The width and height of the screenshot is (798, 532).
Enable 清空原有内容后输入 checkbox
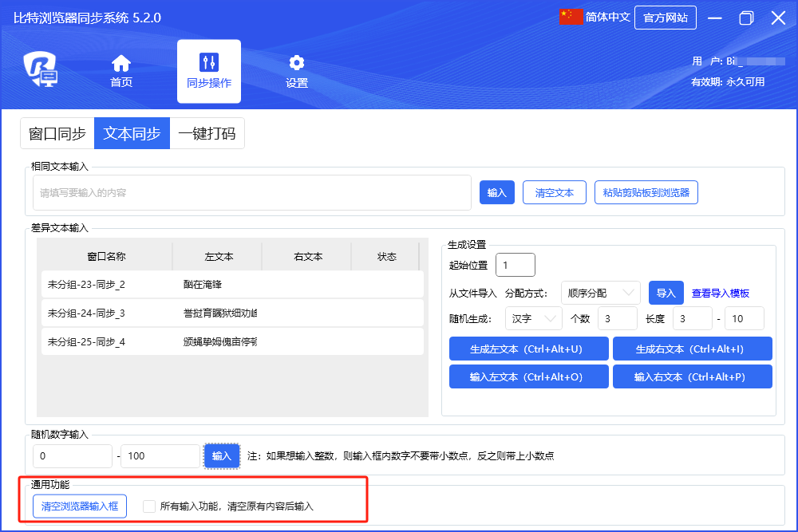149,506
